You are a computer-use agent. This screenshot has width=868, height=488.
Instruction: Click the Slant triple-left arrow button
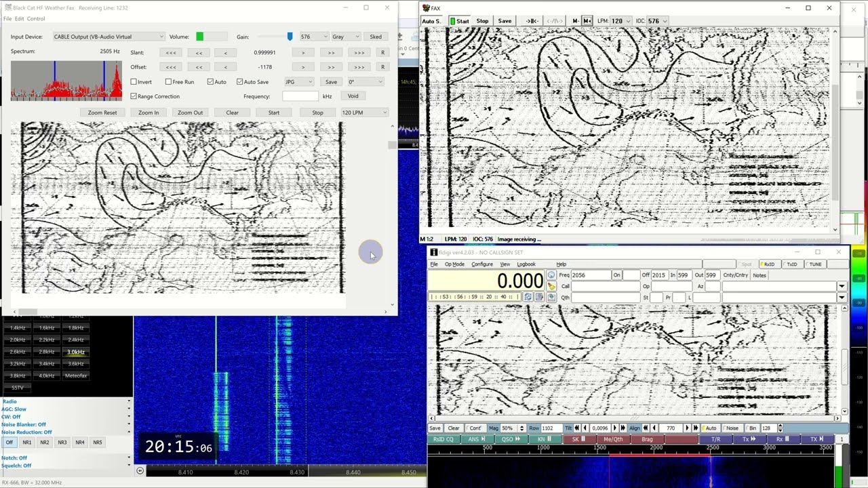tap(171, 52)
